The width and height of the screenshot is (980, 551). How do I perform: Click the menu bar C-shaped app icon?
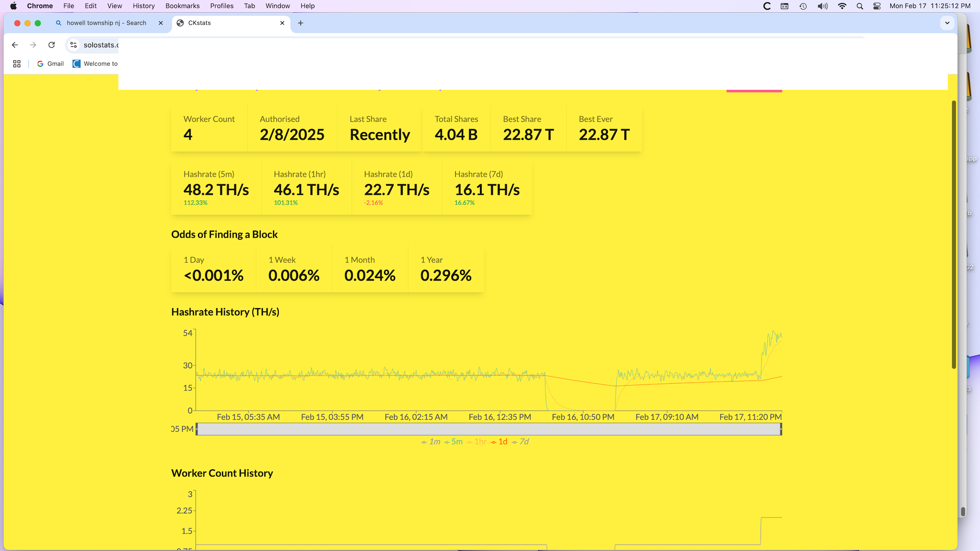coord(767,6)
